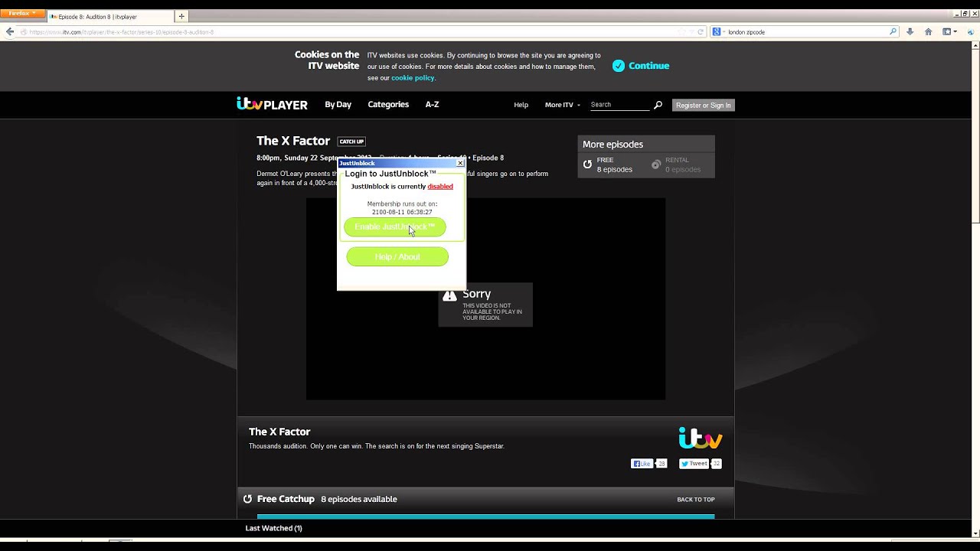Open a new browser tab with plus button
This screenshot has width=980, height=551.
click(181, 16)
